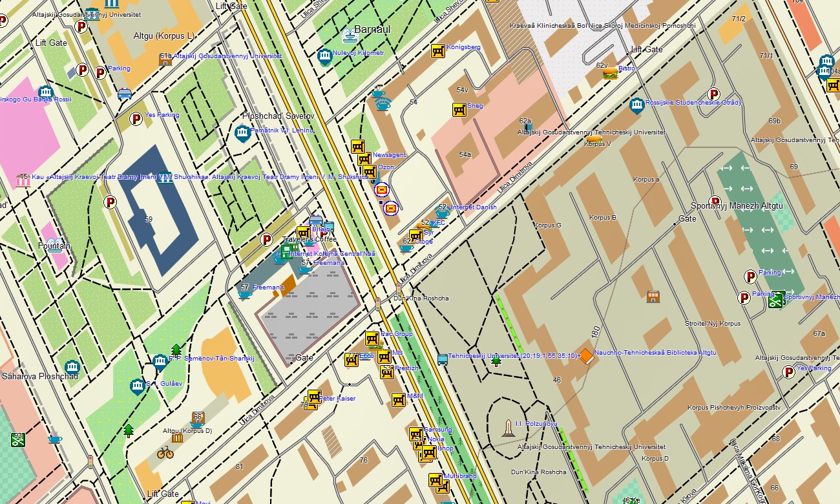
Task: Click the Nokia shop label
Action: 436,439
